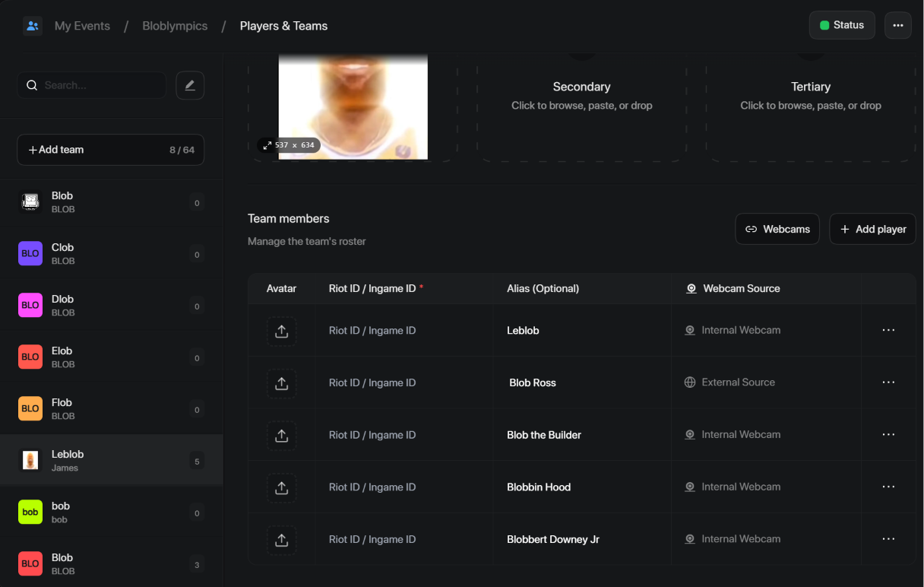Click the users icon beside My Events
This screenshot has height=587, width=924.
point(32,26)
